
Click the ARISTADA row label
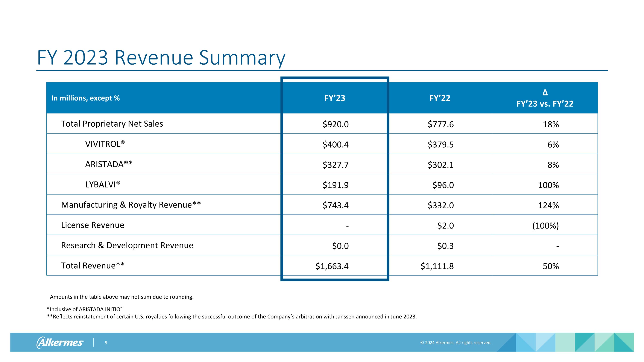[109, 164]
